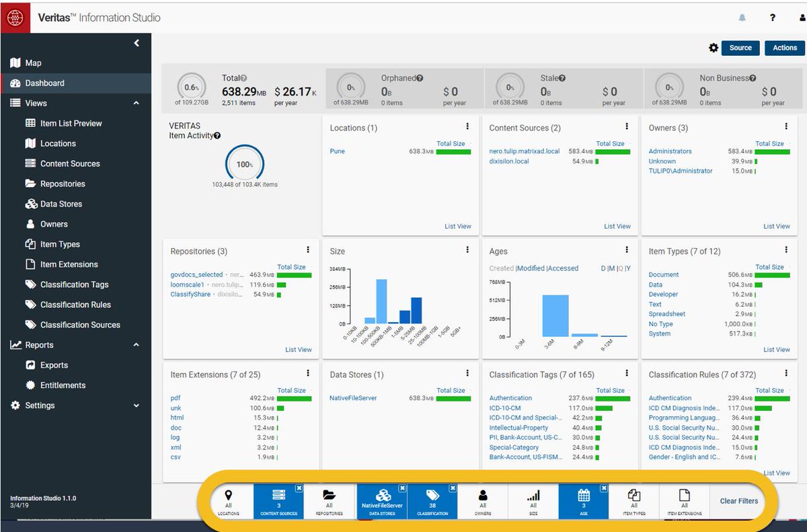Click the Content Sources filter tile
Screen dimensions: 807x532
(278, 501)
